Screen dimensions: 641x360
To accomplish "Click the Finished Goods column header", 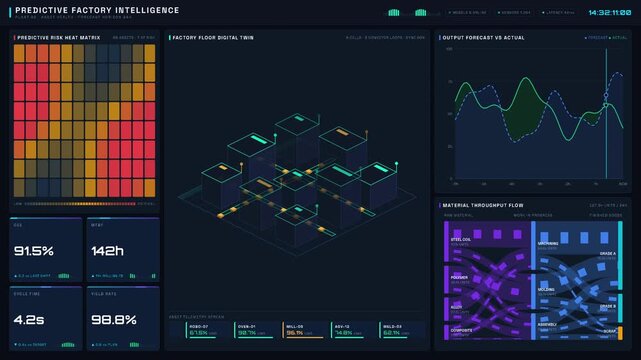I will (x=605, y=215).
